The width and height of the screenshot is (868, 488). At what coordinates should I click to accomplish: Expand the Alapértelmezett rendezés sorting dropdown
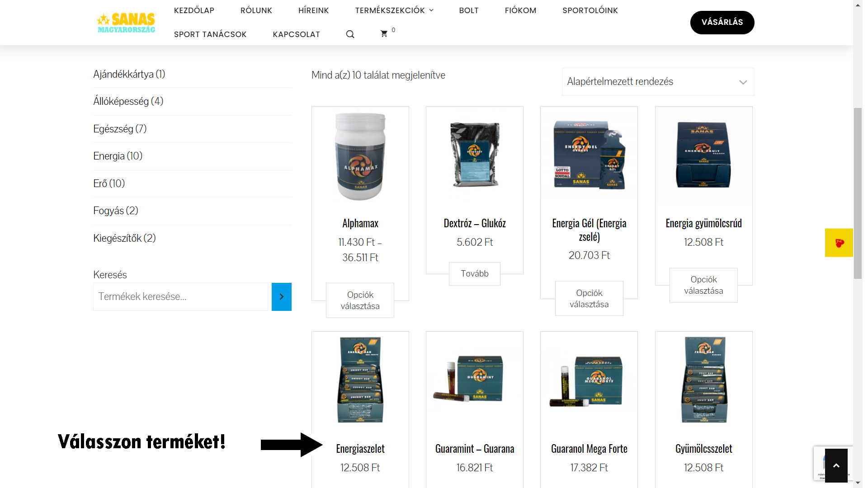pyautogui.click(x=658, y=82)
